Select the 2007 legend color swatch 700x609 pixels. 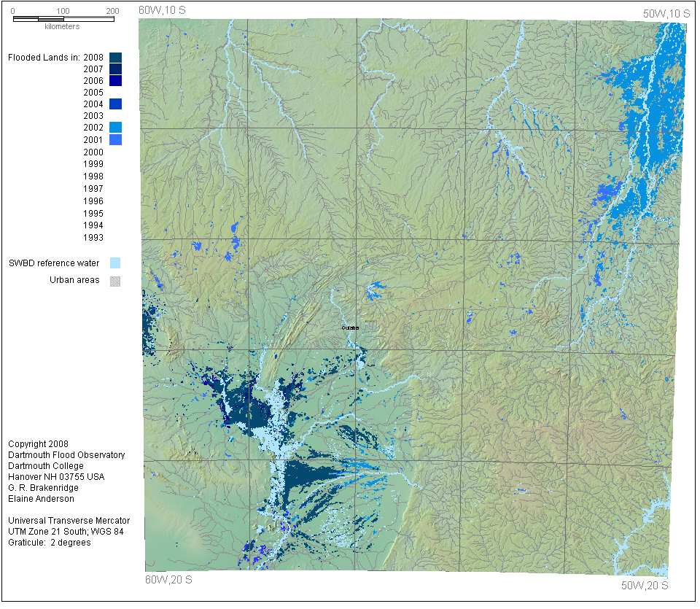click(115, 69)
